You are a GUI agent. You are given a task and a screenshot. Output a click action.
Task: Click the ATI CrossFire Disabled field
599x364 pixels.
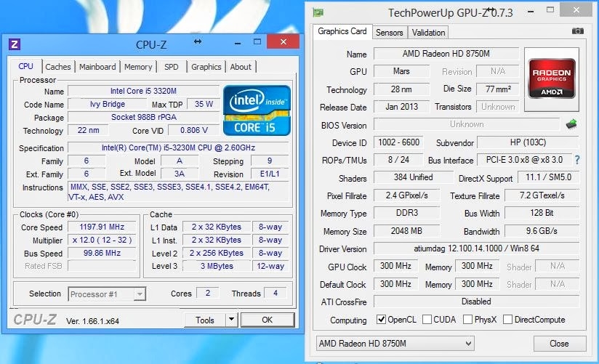476,302
